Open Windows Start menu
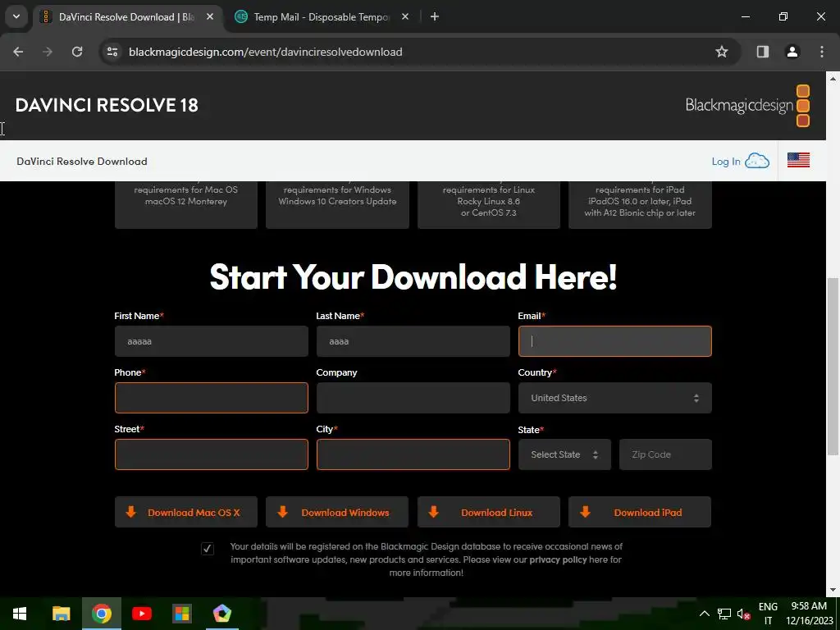 click(20, 614)
